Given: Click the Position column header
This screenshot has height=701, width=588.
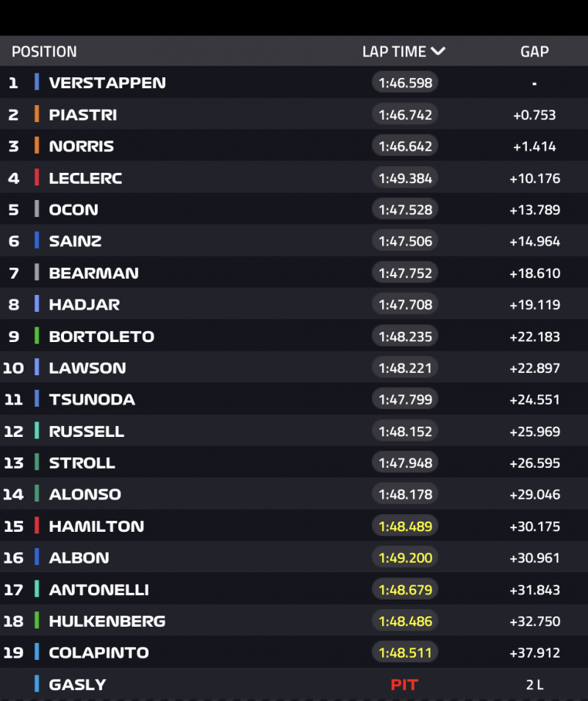Looking at the screenshot, I should coord(44,51).
